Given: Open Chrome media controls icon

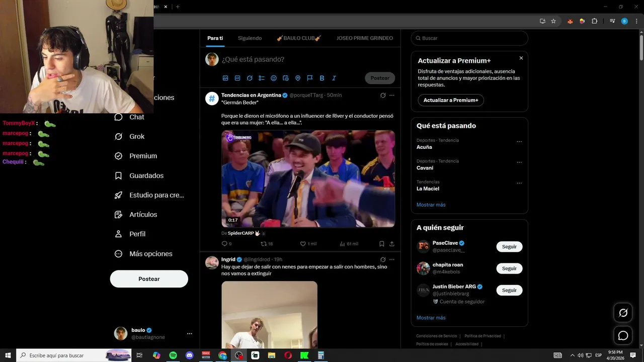Looking at the screenshot, I should coord(612,21).
